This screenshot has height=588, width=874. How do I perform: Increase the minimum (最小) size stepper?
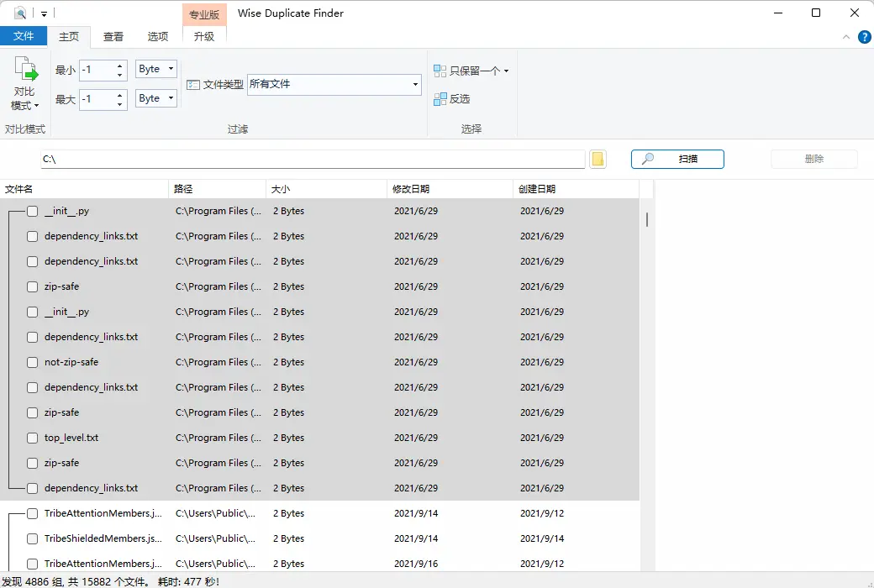point(119,66)
